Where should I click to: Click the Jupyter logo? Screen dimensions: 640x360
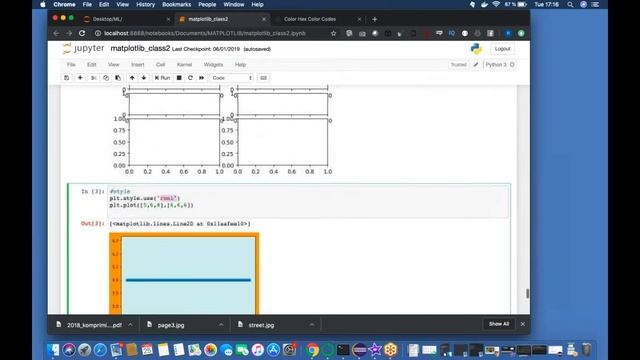click(84, 49)
